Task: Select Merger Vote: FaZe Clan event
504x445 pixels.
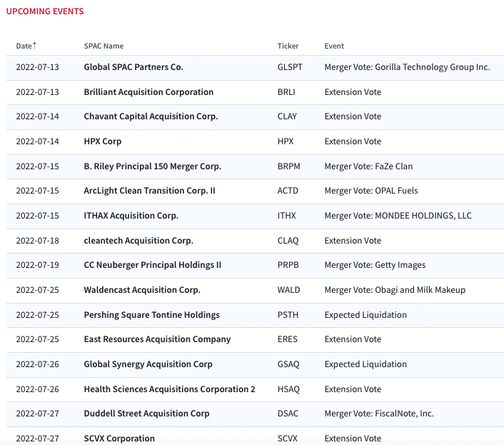Action: point(368,166)
